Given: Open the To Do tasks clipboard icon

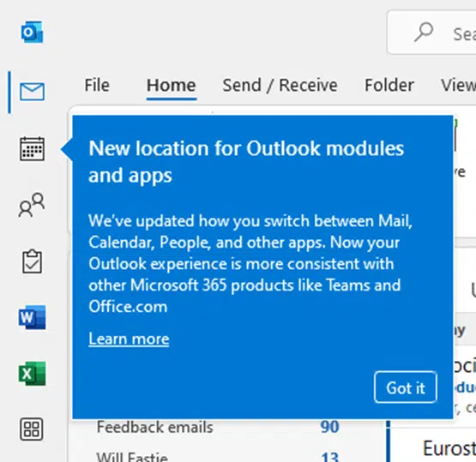Looking at the screenshot, I should pyautogui.click(x=33, y=261).
